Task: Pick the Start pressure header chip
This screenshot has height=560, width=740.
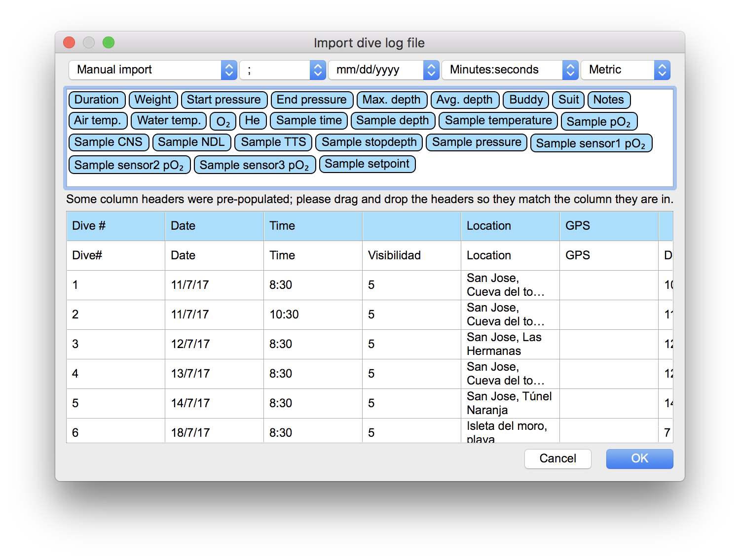Action: point(224,100)
